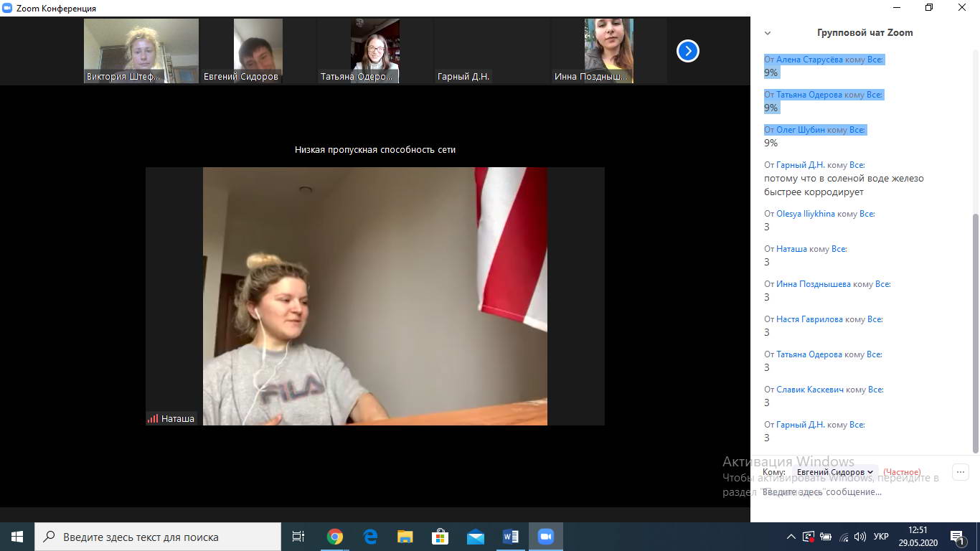980x551 pixels.
Task: Select message 'потому что в соленой воде железо'
Action: tap(844, 179)
